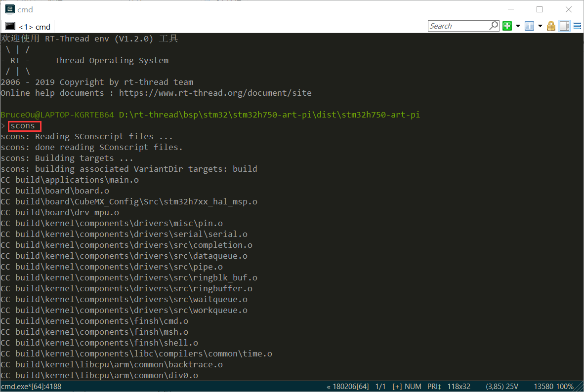Click the common\div0.o build line
584x392 pixels.
point(99,375)
